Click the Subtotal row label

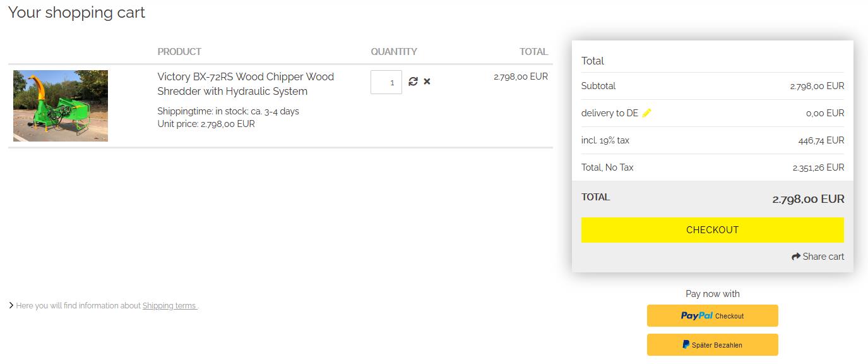click(x=598, y=86)
